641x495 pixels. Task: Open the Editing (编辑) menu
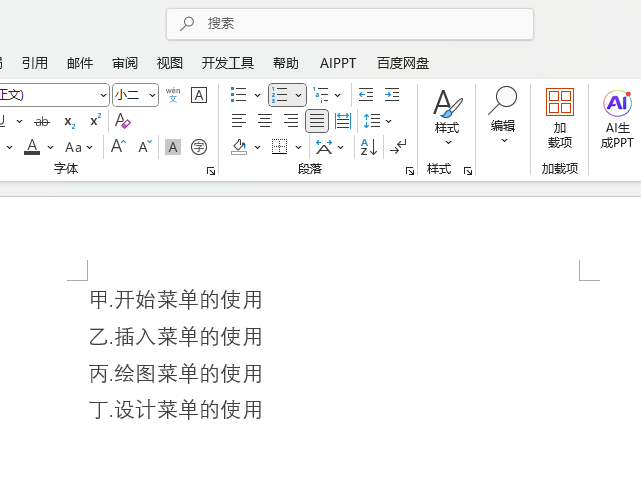coord(503,115)
